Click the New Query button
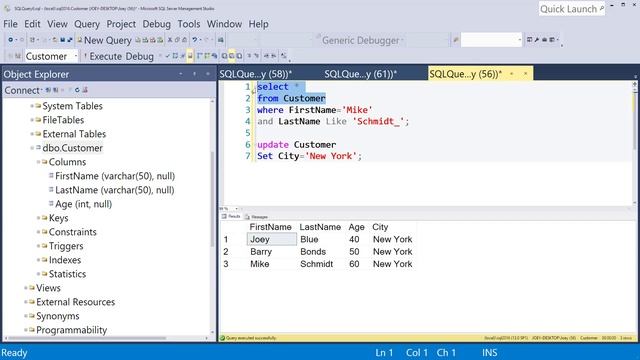 point(104,40)
